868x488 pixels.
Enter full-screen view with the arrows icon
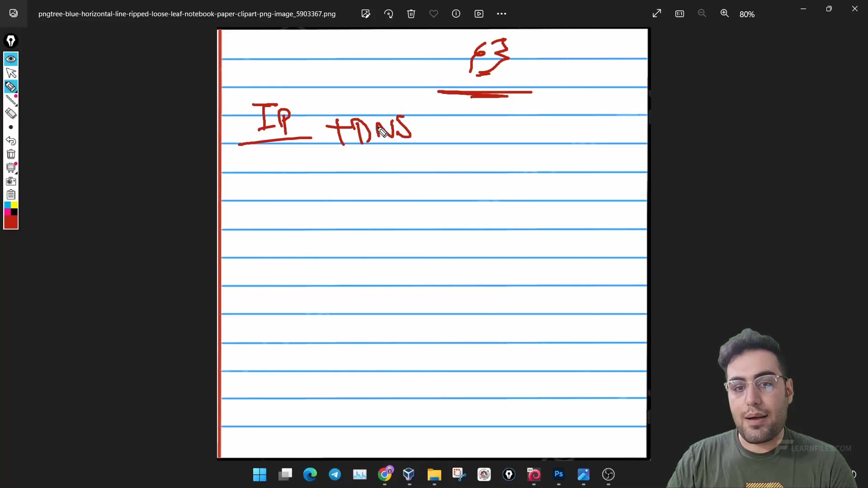pyautogui.click(x=657, y=14)
